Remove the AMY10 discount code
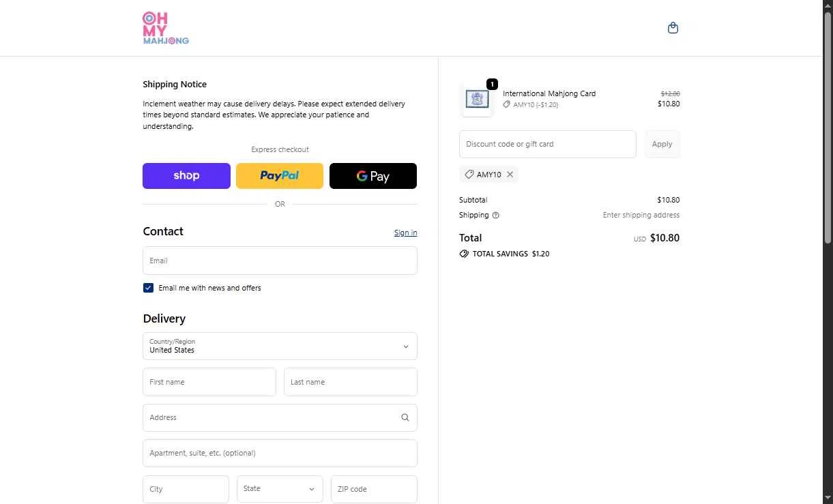833x504 pixels. click(510, 175)
